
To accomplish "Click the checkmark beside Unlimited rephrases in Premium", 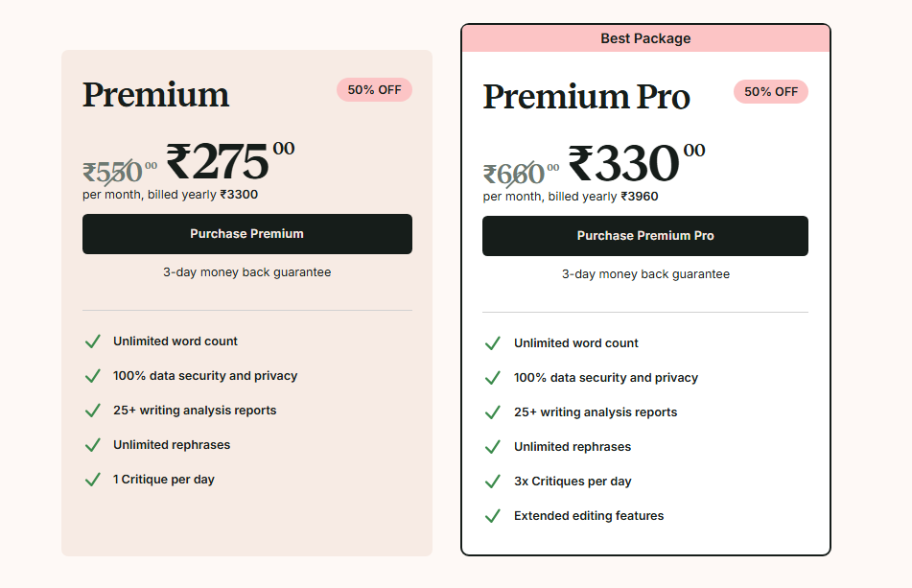I will (93, 445).
